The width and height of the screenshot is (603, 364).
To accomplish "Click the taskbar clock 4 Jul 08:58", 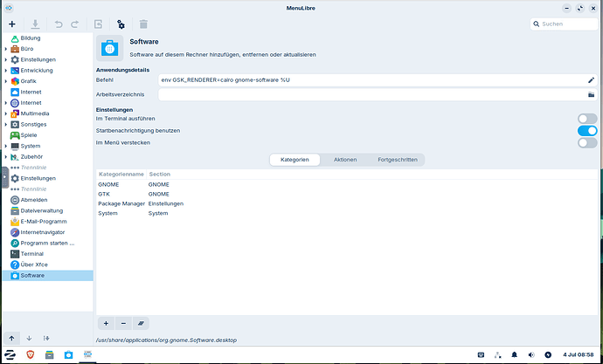I will point(578,354).
